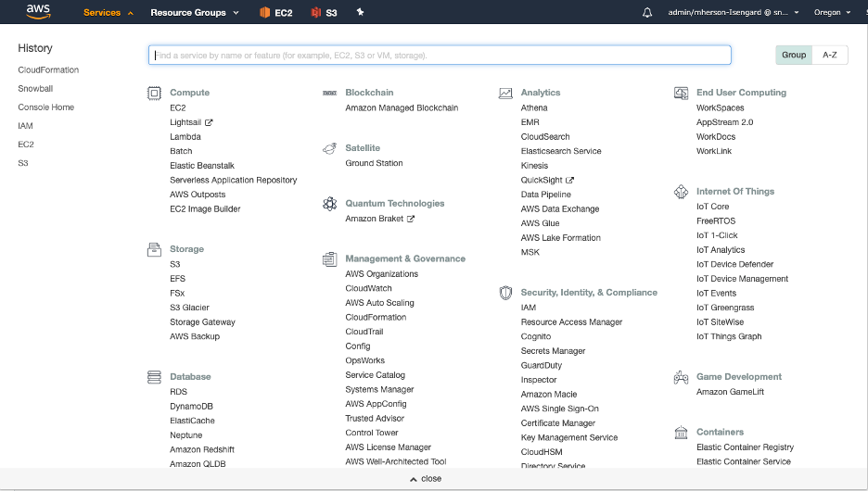The image size is (868, 491).
Task: Open Key Management Service
Action: click(x=569, y=437)
